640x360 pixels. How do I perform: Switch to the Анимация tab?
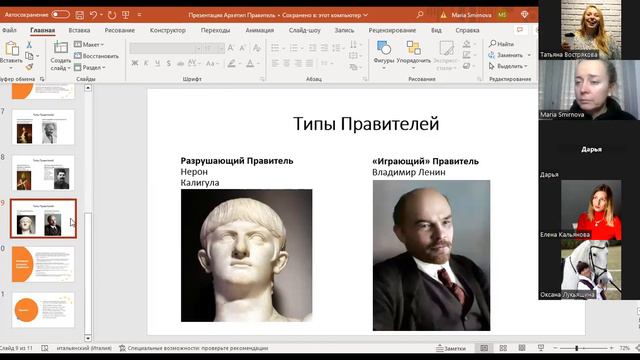(260, 30)
